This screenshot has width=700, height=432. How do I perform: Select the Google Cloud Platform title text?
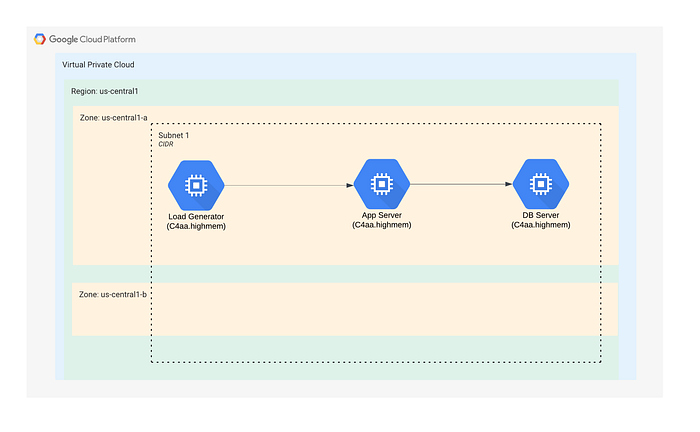point(92,39)
